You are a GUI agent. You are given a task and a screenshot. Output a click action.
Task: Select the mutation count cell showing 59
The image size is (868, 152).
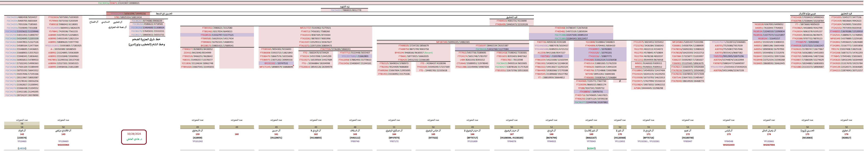point(591,127)
